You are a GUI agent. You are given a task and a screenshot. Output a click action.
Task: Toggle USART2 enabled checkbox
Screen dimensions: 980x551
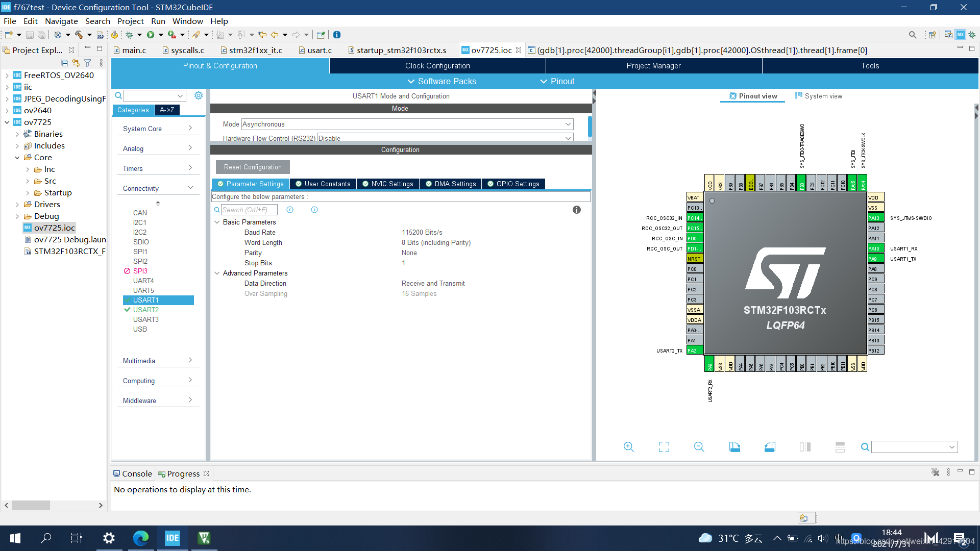coord(127,310)
